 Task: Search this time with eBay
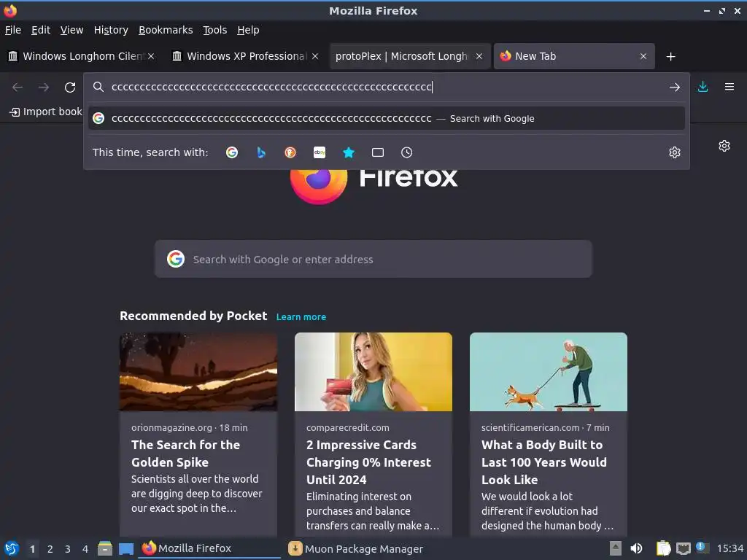point(320,152)
